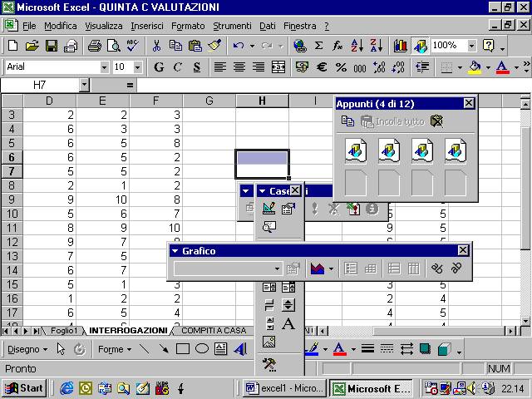Open the 100% zoom dropdown
The width and height of the screenshot is (532, 399).
point(470,46)
